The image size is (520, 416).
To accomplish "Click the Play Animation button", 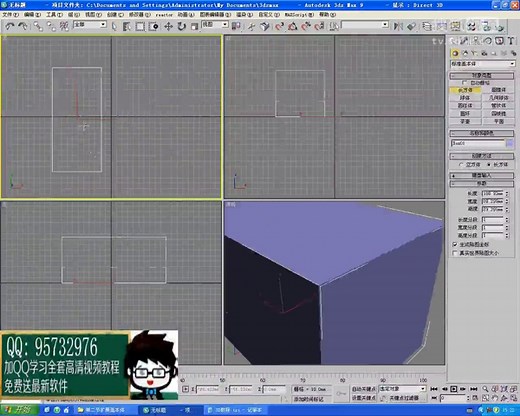I will coord(454,389).
